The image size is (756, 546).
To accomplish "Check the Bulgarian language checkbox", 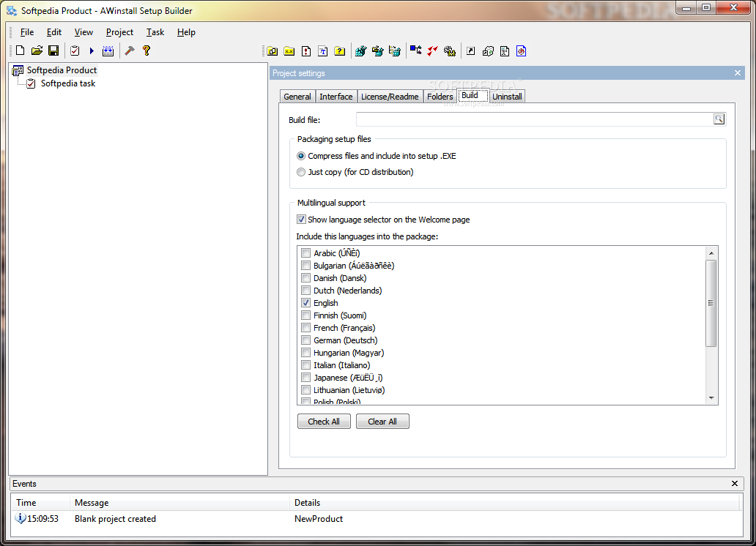I will [x=305, y=266].
